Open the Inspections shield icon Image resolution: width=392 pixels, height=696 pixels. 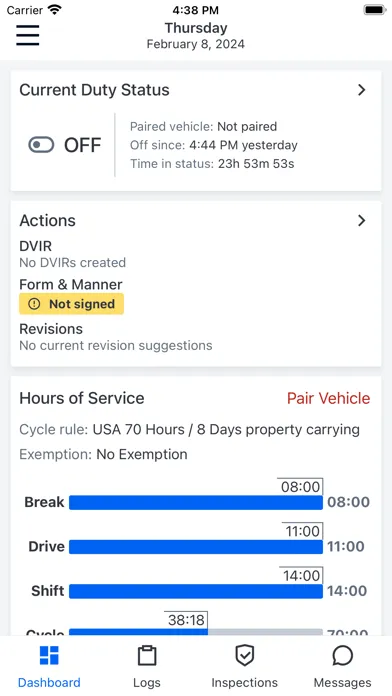point(245,656)
